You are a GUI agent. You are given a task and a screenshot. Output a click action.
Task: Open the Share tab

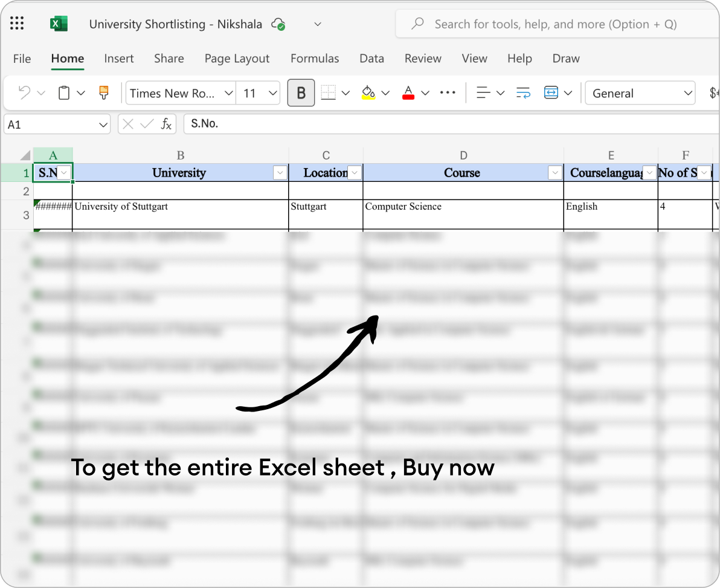[169, 59]
